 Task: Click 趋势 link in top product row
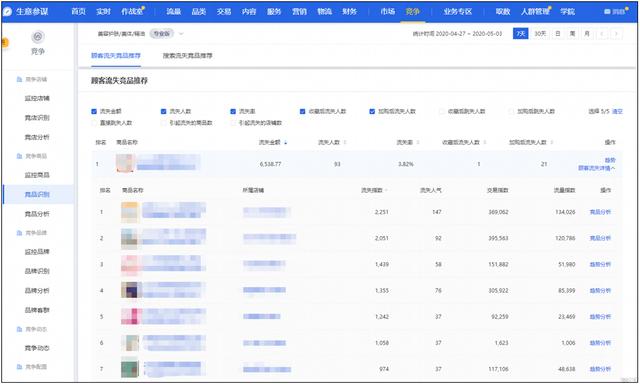[x=610, y=160]
